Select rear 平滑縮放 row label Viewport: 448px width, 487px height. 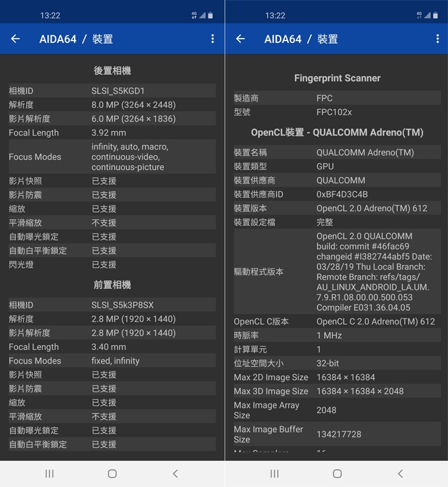click(25, 223)
